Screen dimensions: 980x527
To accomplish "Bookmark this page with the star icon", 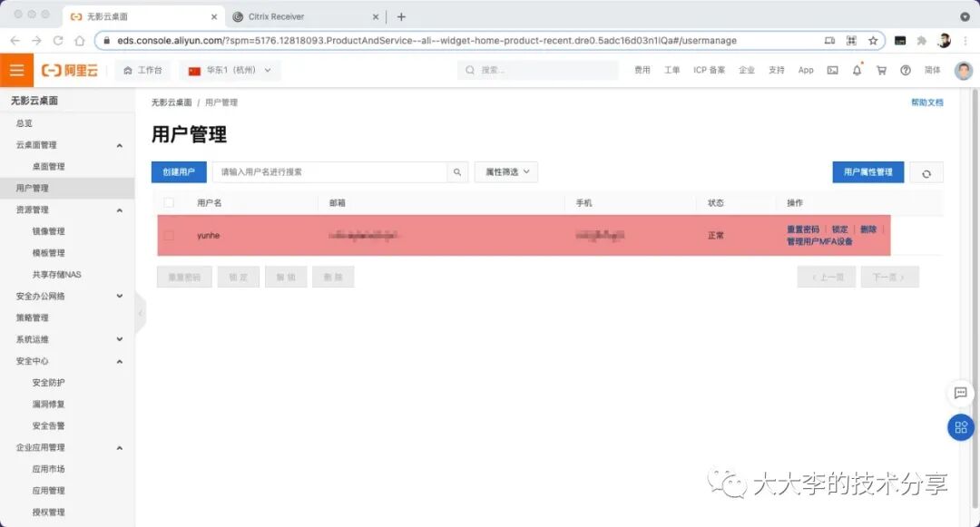I will coord(873,41).
